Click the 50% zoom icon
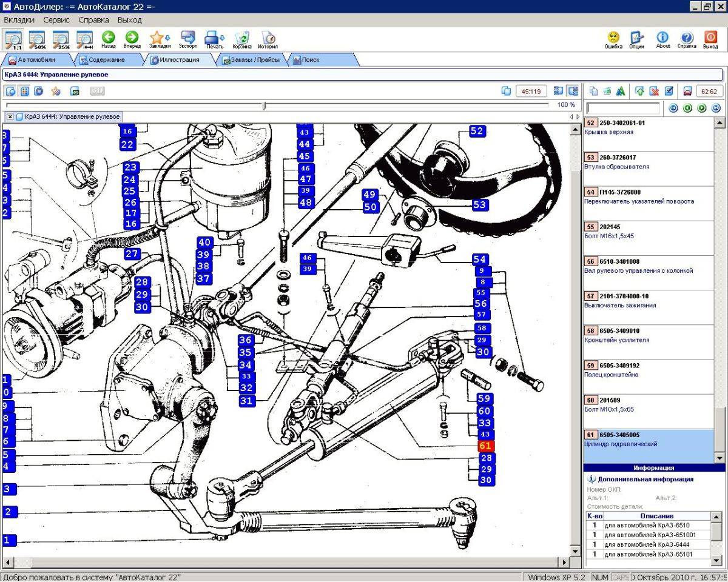Image resolution: width=728 pixels, height=582 pixels. click(x=38, y=39)
